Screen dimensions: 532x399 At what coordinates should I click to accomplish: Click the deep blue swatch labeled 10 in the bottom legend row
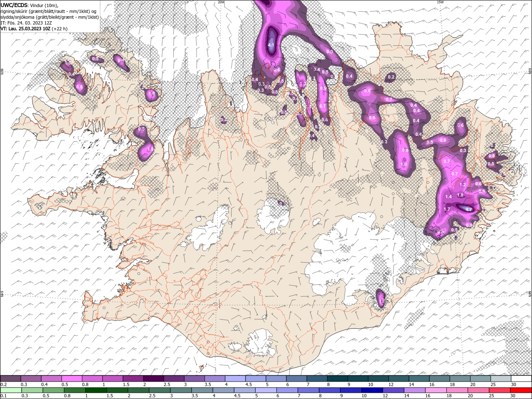click(x=372, y=390)
